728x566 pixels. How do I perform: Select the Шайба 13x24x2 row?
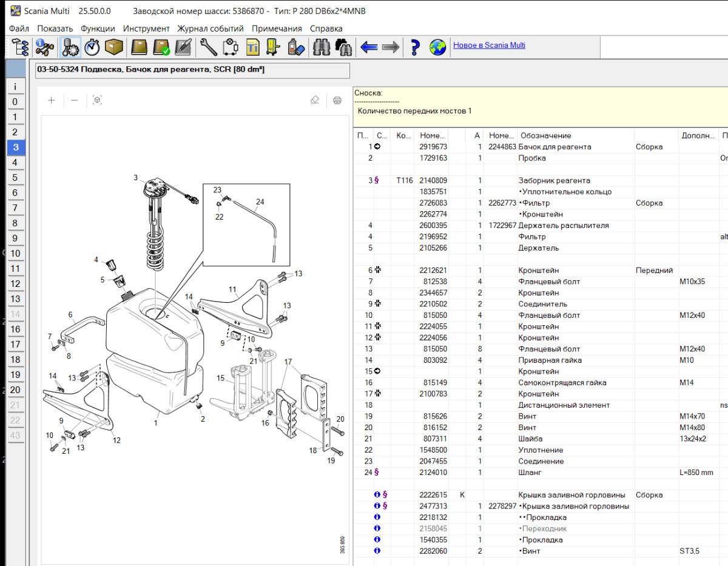pyautogui.click(x=540, y=439)
